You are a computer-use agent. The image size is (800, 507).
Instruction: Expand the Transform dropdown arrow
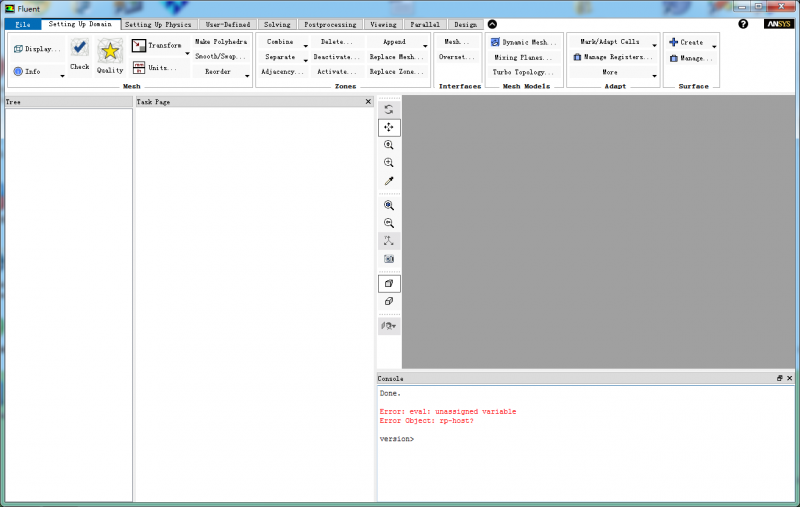click(187, 54)
